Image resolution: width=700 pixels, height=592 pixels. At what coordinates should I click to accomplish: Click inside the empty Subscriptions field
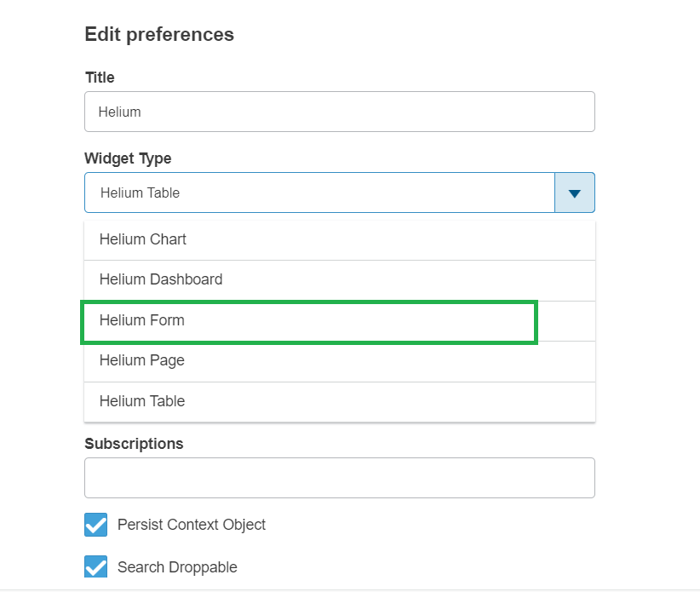339,478
